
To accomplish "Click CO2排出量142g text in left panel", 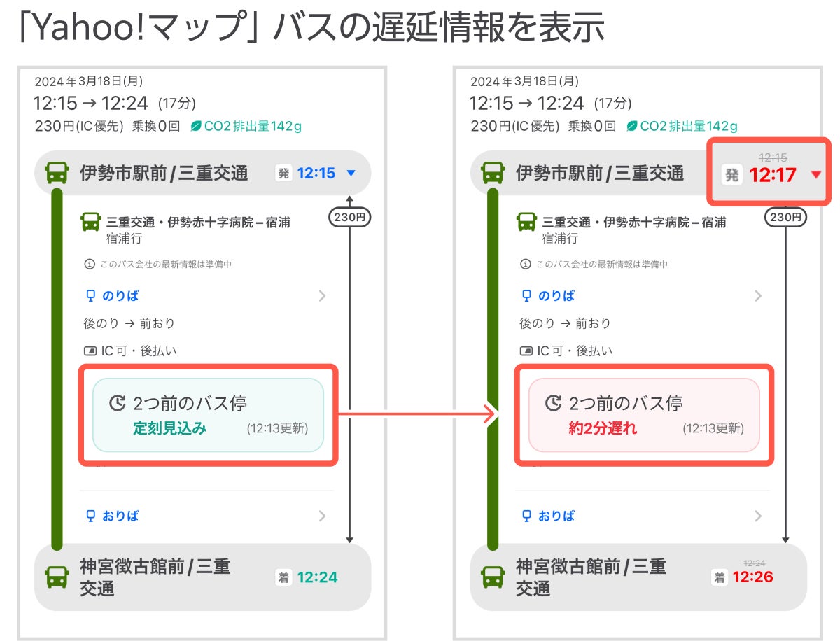I will [253, 127].
